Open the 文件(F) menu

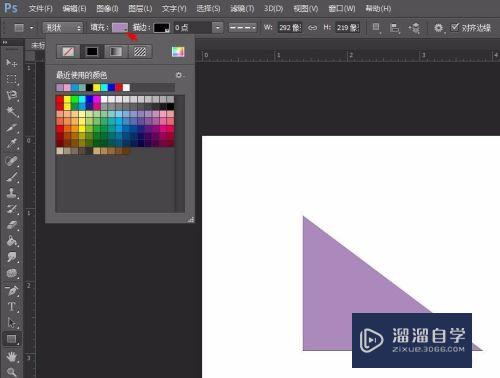[x=40, y=8]
